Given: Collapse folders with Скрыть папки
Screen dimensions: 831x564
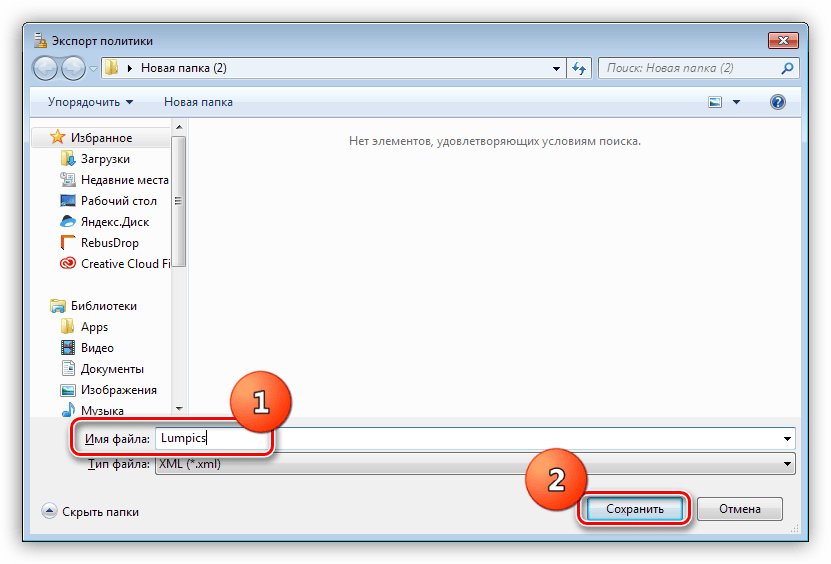Looking at the screenshot, I should [x=91, y=511].
